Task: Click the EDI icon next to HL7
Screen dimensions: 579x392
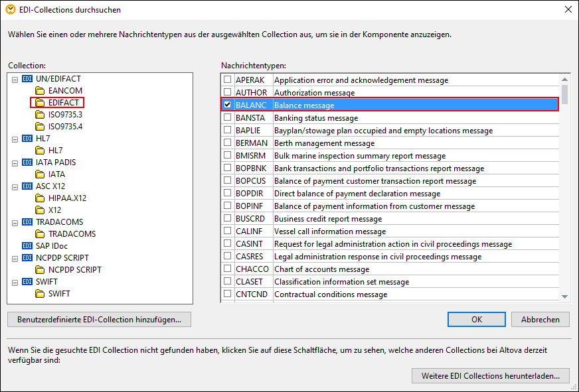Action: pyautogui.click(x=27, y=139)
